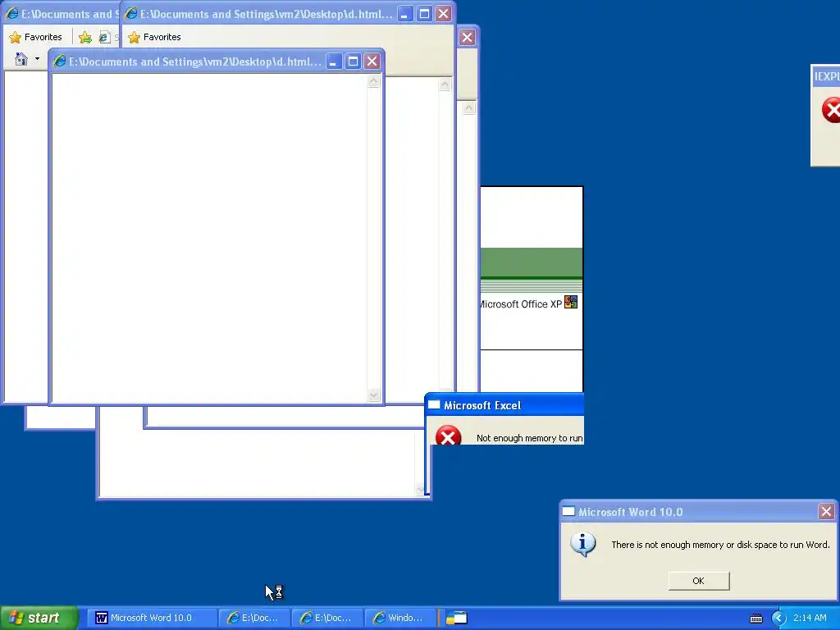Click the IE logo in the front window's title bar
840x630 pixels.
point(59,62)
